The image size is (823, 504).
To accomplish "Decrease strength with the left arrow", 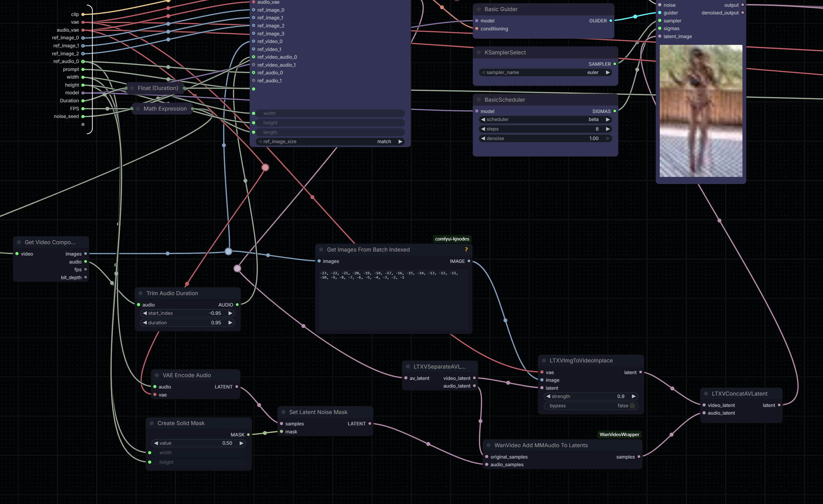I will click(x=548, y=396).
